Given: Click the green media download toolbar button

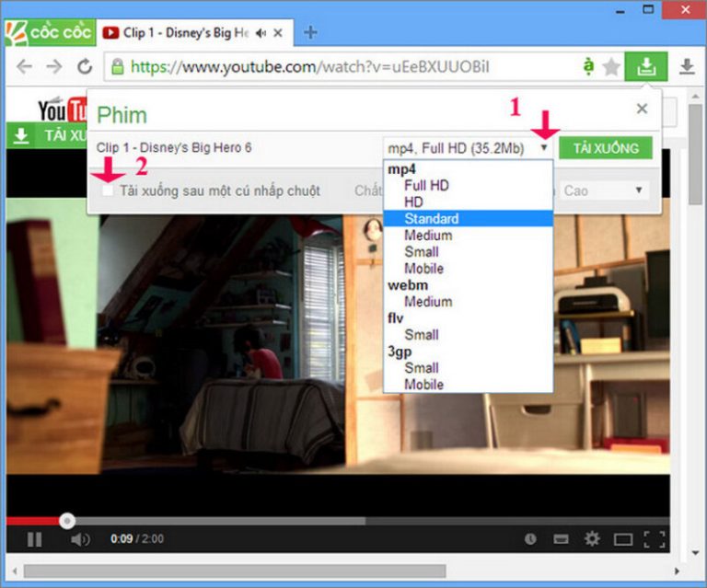Looking at the screenshot, I should [646, 66].
